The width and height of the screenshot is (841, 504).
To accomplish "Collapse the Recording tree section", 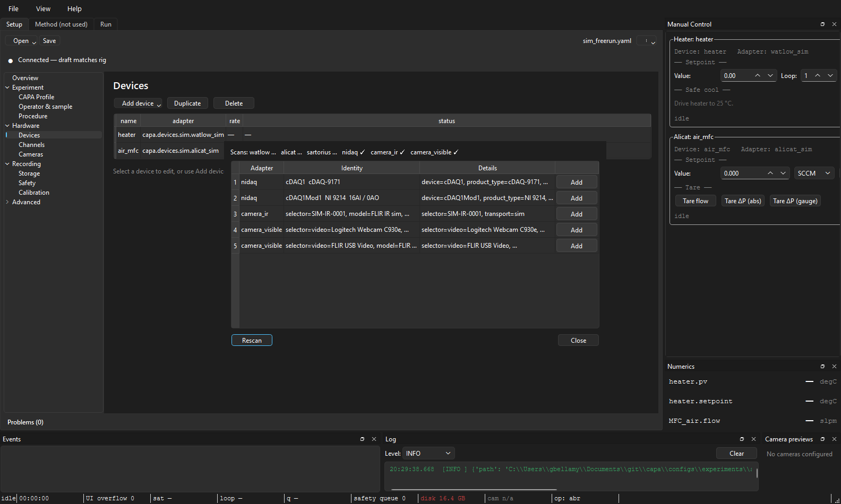I will pos(7,164).
